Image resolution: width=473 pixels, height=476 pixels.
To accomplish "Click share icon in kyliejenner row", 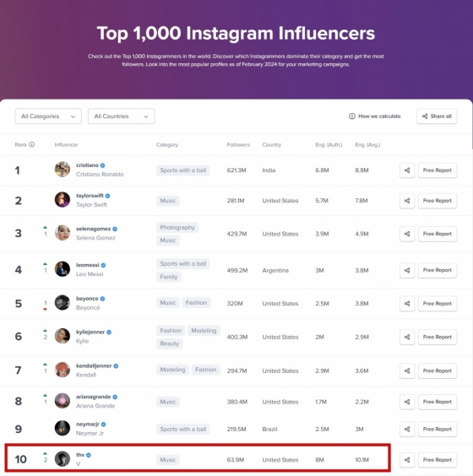I will pyautogui.click(x=407, y=337).
